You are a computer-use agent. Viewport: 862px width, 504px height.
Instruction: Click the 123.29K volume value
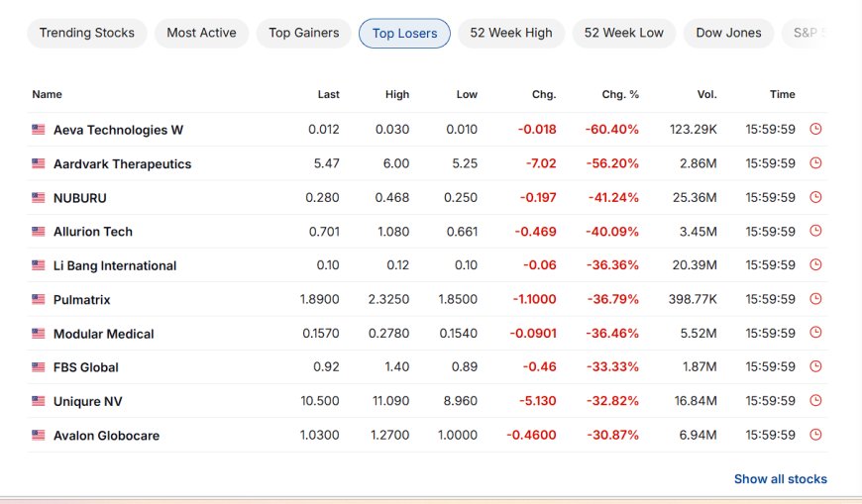point(694,130)
